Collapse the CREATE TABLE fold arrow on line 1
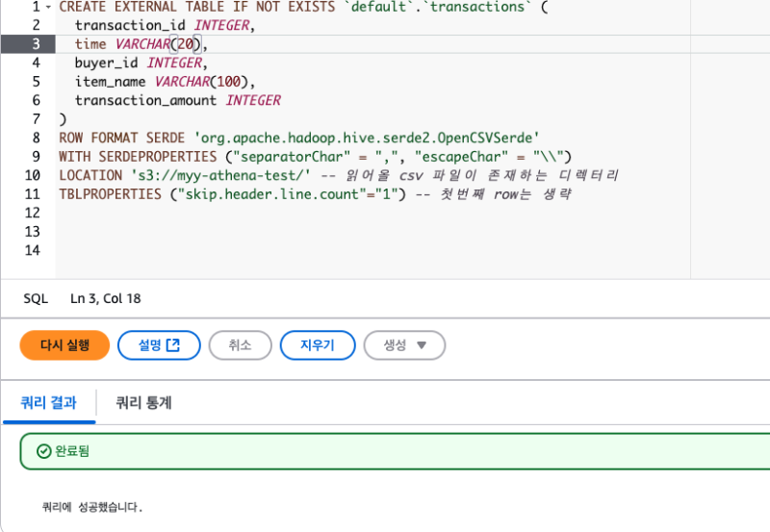Viewport: 770px width, 532px height. point(49,6)
